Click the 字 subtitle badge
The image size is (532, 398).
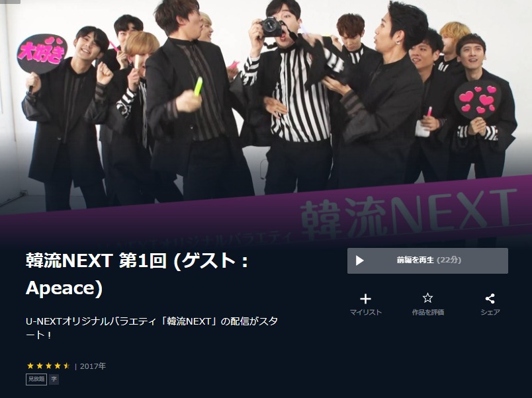coord(54,379)
